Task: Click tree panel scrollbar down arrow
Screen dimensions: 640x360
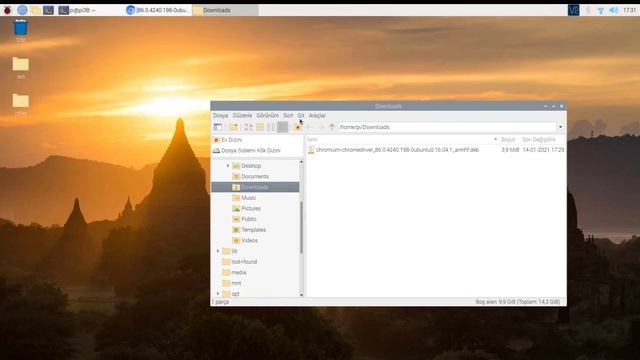Action: coord(301,295)
